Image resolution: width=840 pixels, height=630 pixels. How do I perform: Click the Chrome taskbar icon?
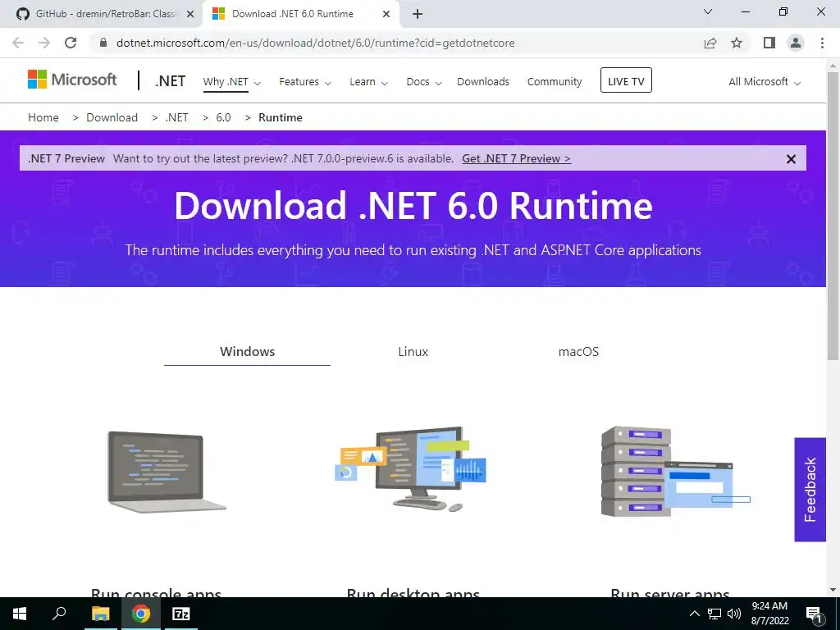tap(141, 614)
